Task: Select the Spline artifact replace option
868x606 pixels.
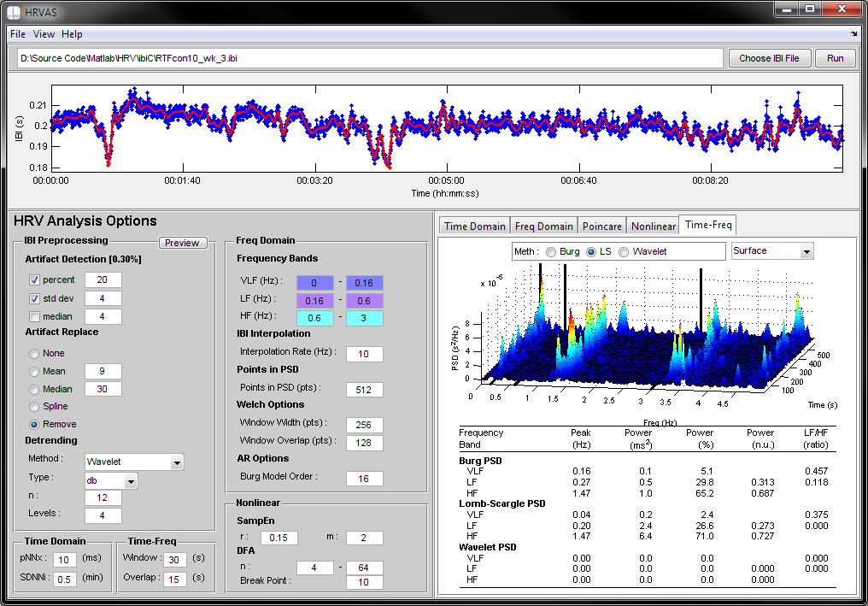Action: (35, 406)
